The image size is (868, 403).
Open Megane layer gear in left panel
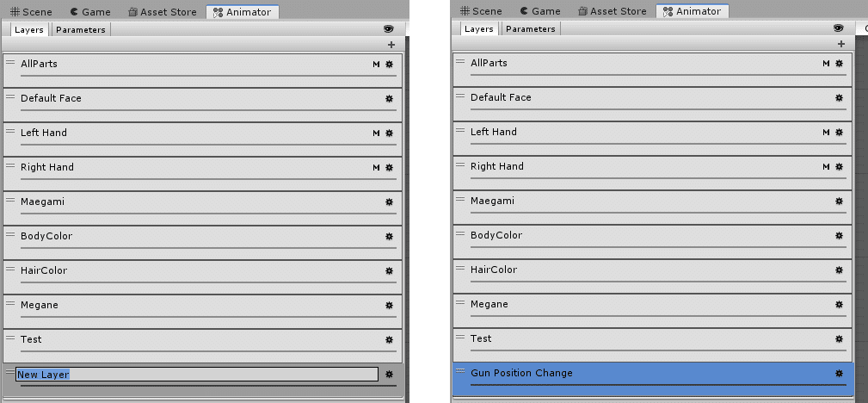tap(389, 305)
